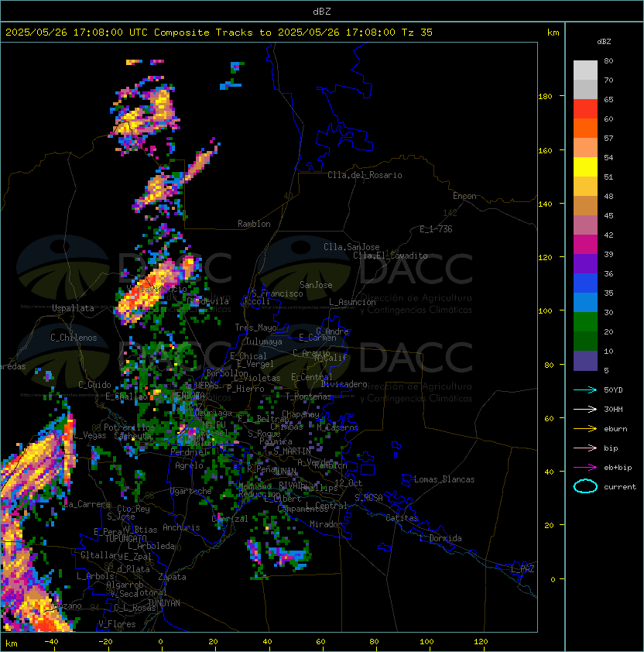Viewport: 644px width, 652px height.
Task: Click the 'Lomas_Blancas' map label
Action: coord(444,479)
